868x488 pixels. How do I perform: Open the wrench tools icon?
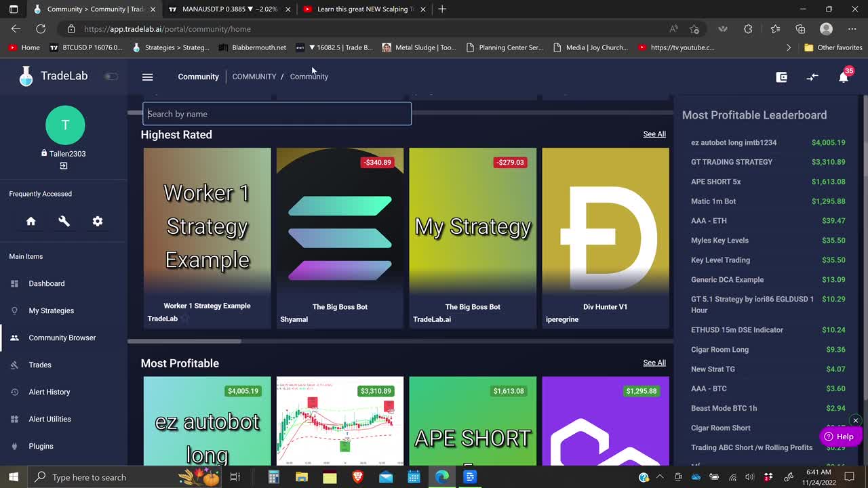64,221
